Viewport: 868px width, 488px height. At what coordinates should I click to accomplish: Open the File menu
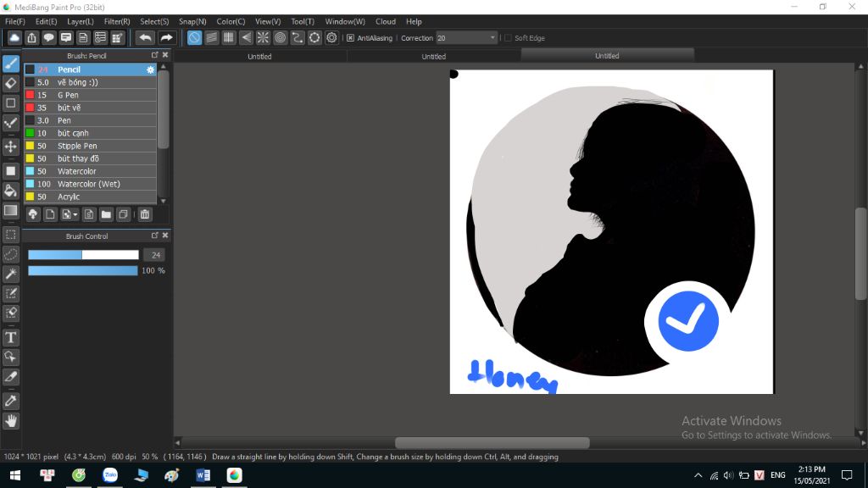pyautogui.click(x=15, y=21)
